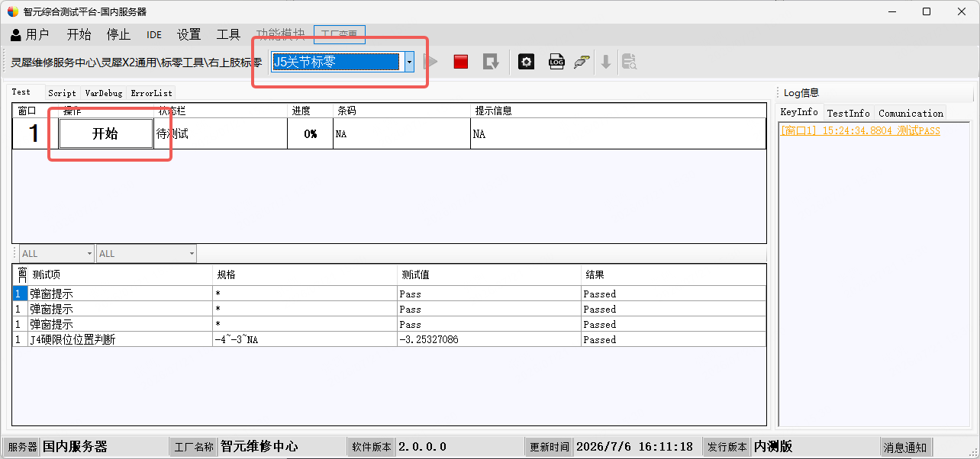The height and width of the screenshot is (459, 980).
Task: Click the log entry ending in 测试PASS
Action: 860,131
